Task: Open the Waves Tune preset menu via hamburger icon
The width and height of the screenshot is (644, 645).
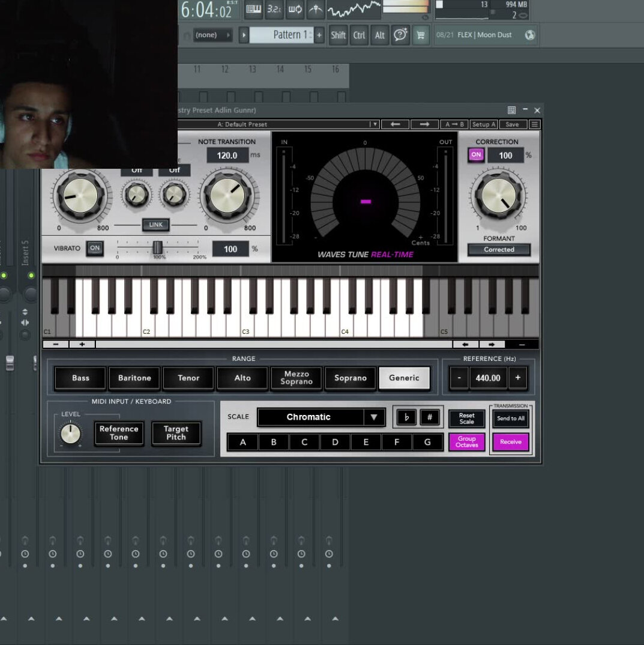Action: coord(535,124)
